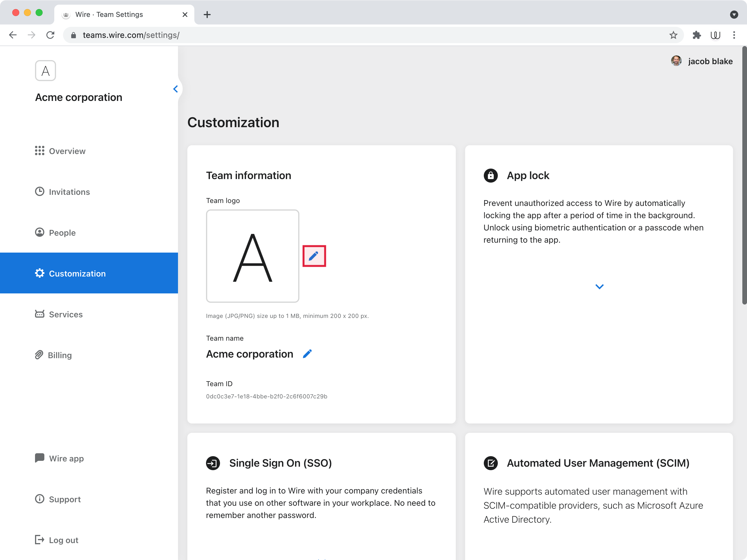Click the Customization page heading

coord(233,122)
